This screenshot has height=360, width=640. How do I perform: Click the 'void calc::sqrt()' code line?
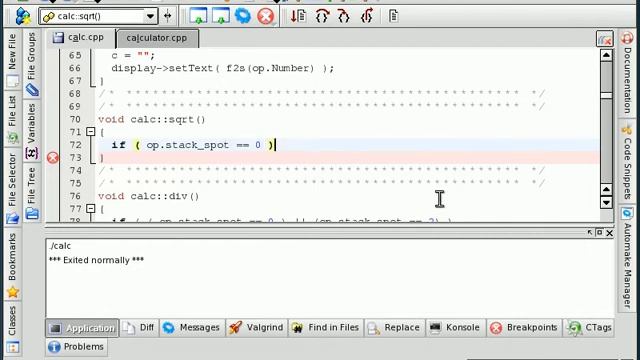[x=151, y=120]
